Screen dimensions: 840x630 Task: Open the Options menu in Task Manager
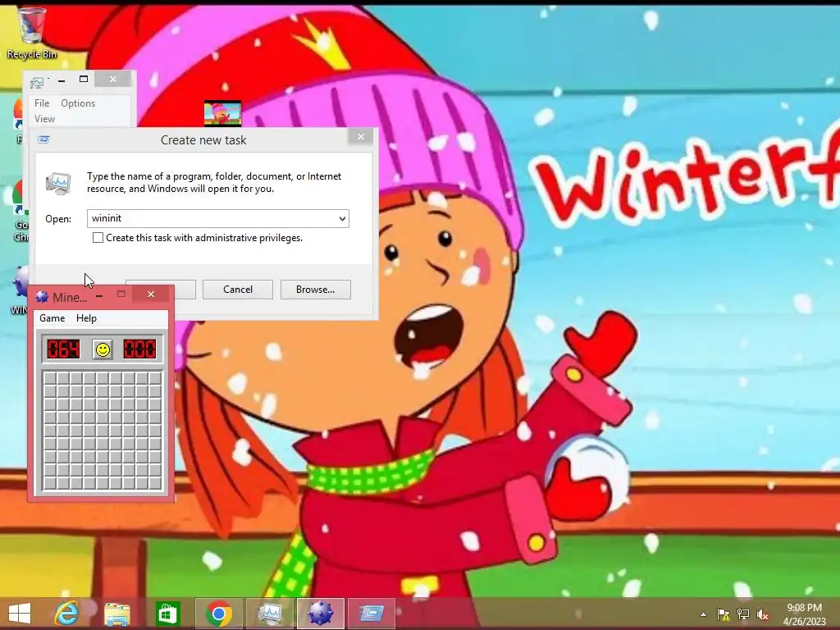[78, 103]
